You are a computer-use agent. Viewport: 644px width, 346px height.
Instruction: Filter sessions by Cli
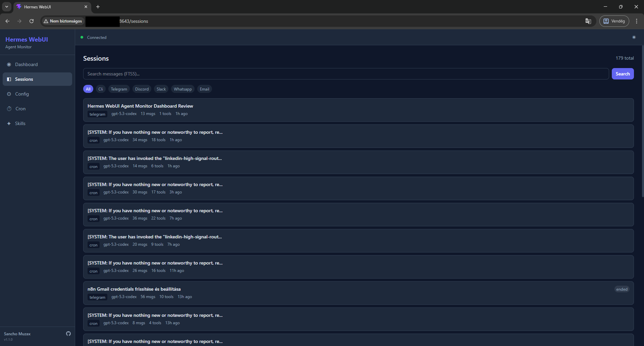coord(101,89)
